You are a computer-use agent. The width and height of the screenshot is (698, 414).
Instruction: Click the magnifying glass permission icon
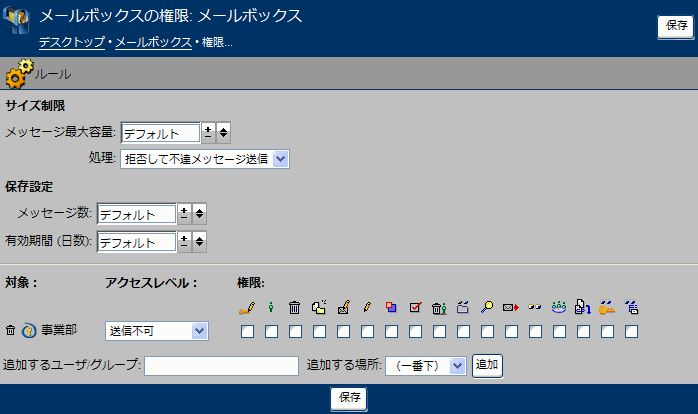pyautogui.click(x=487, y=308)
